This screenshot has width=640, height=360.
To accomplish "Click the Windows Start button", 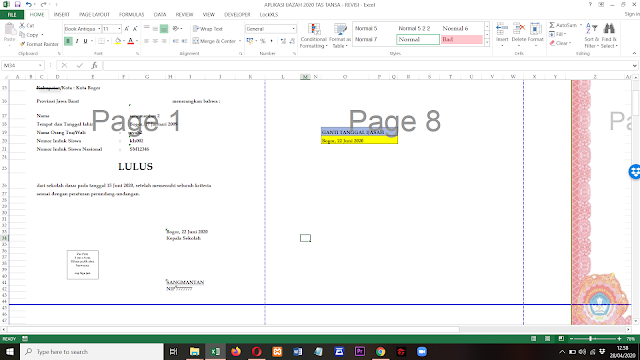I will click(10, 351).
